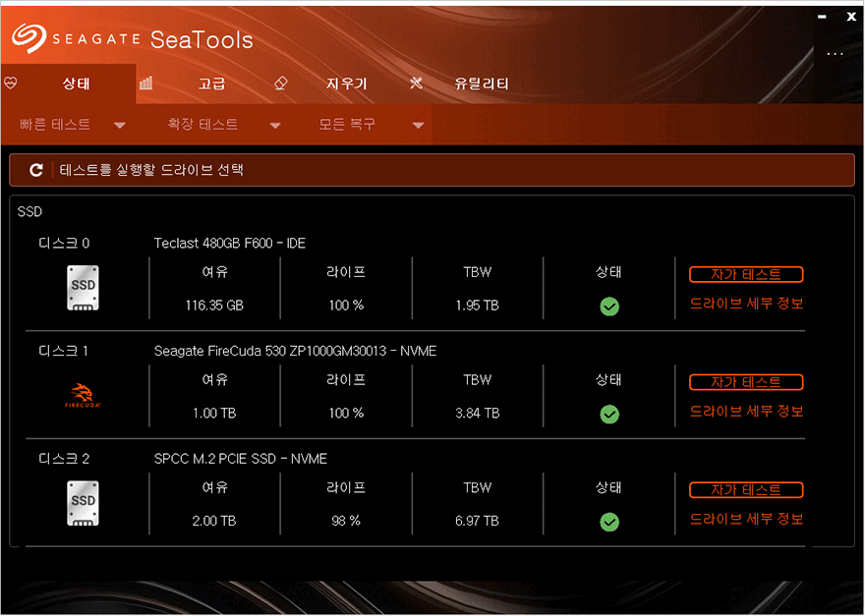Select the Seagate FireCuda 530 drive name
The width and height of the screenshot is (865, 616).
point(295,352)
